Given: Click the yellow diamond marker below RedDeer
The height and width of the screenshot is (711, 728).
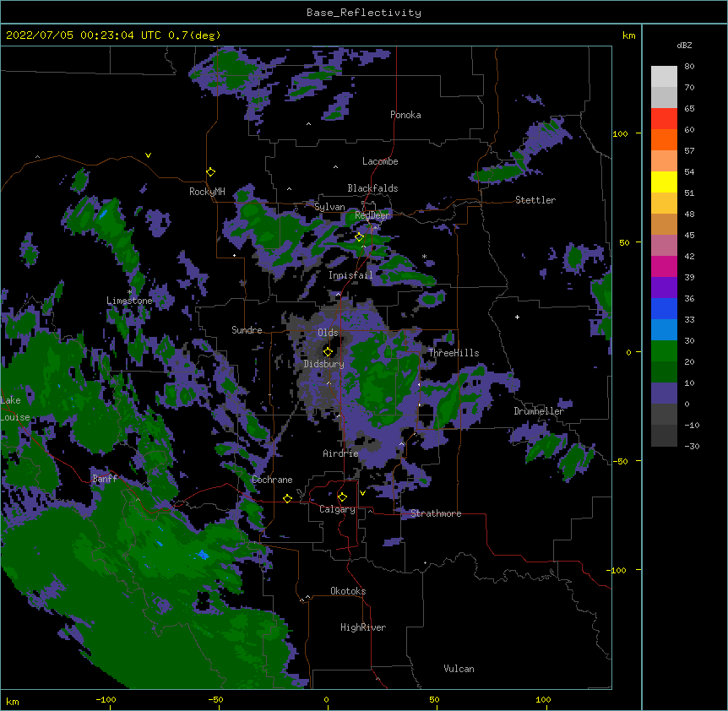Looking at the screenshot, I should point(359,236).
